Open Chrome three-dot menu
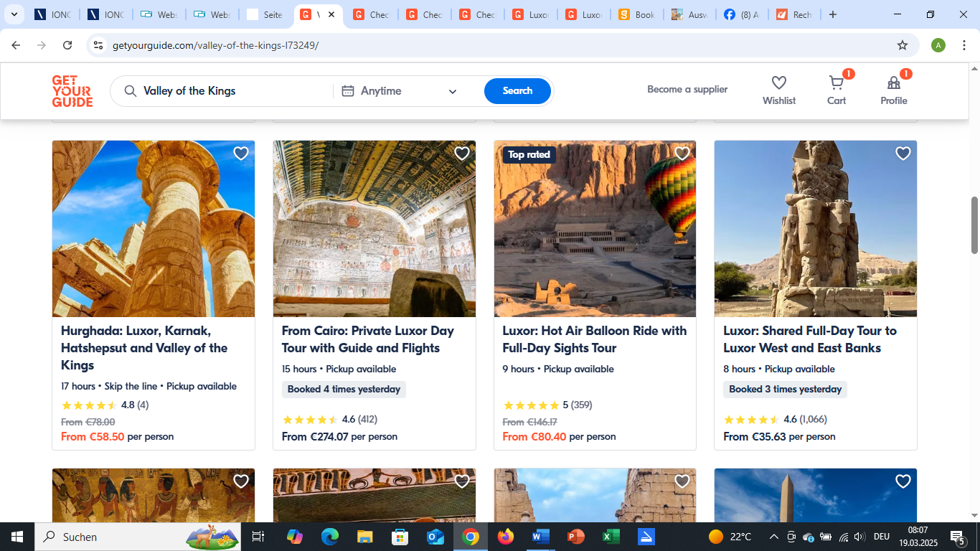 tap(965, 45)
